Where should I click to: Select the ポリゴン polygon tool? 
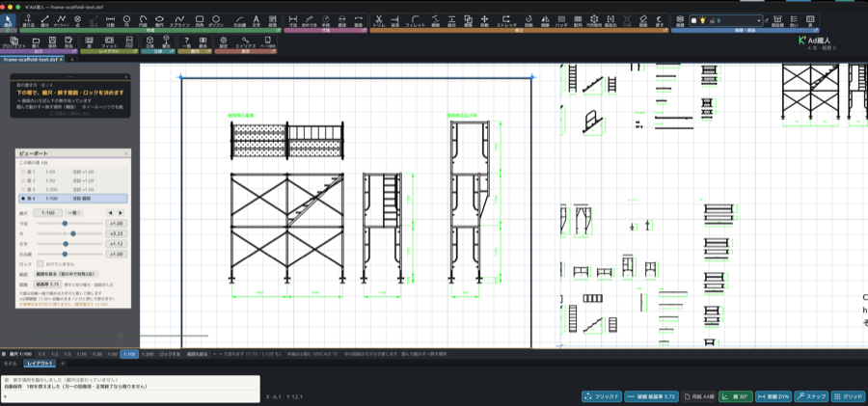[216, 20]
